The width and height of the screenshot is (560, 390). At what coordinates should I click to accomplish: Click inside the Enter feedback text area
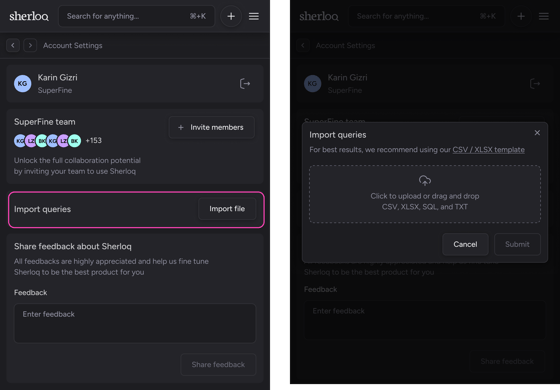135,323
